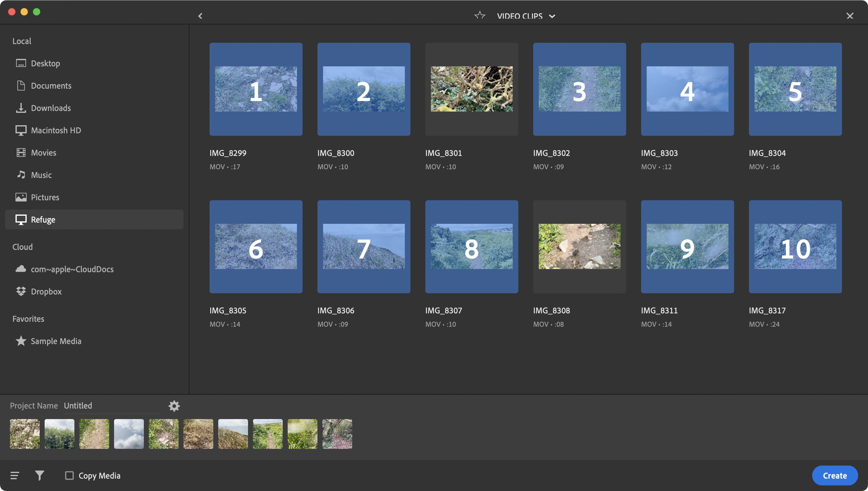Deselect clip IMG_8303 numbered 4
The image size is (868, 491).
pyautogui.click(x=687, y=89)
